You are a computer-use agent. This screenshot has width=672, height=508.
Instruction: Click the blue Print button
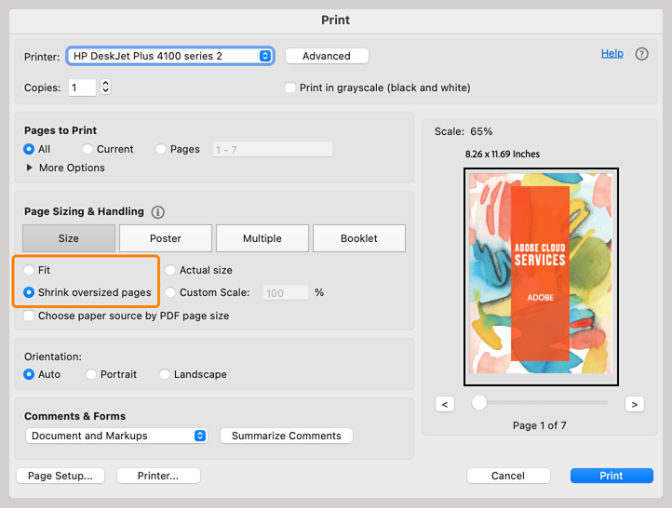click(x=611, y=476)
